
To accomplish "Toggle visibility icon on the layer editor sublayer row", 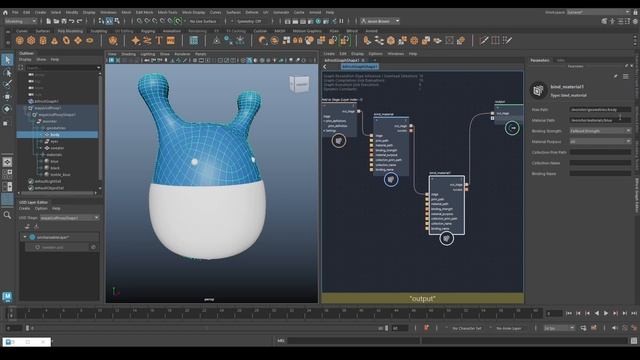I will pos(93,247).
